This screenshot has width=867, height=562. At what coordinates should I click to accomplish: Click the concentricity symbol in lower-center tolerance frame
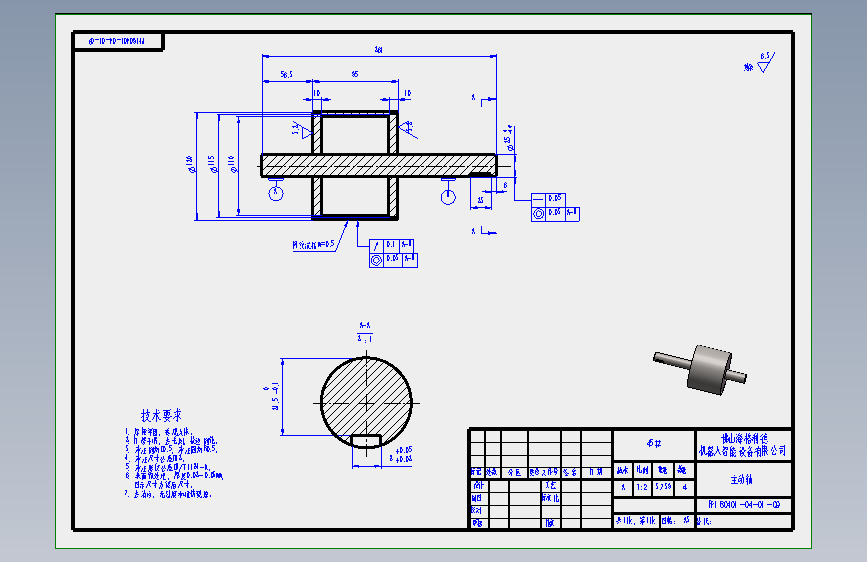click(x=377, y=260)
